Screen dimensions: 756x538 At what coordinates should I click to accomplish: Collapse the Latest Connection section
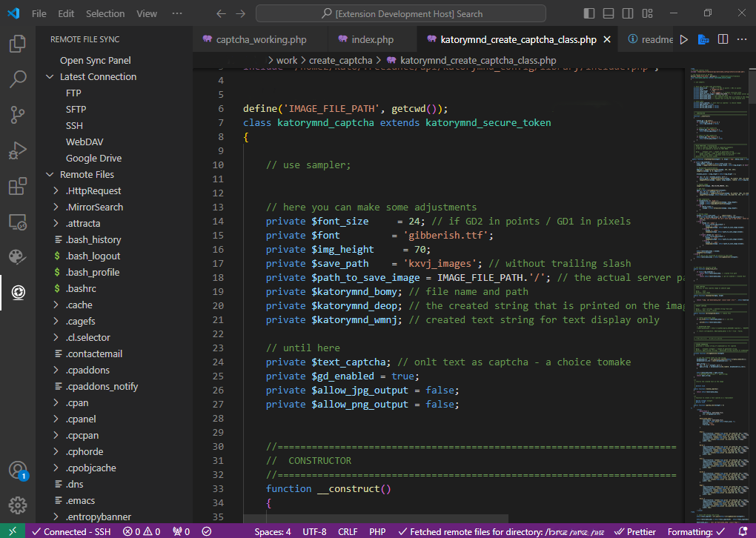(50, 77)
